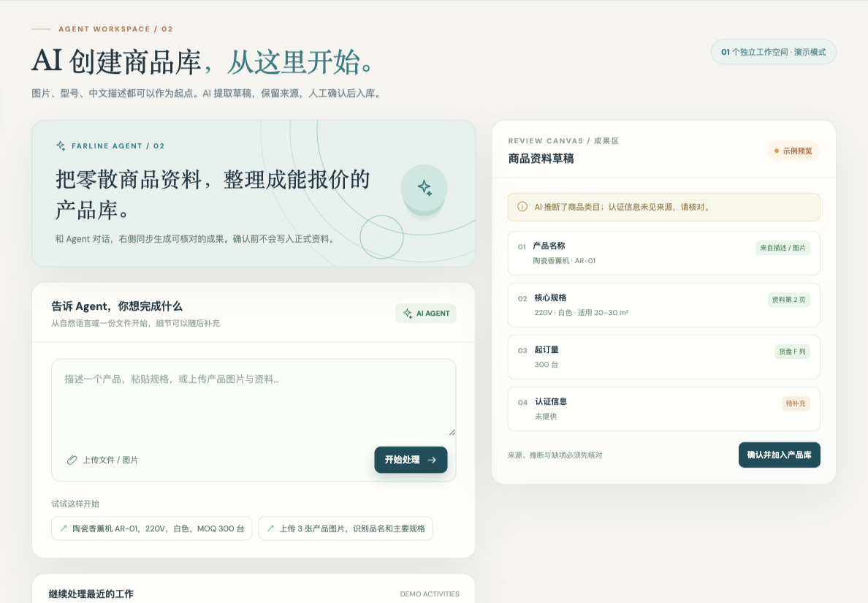Click the heading 商品资料草稿

tap(541, 159)
